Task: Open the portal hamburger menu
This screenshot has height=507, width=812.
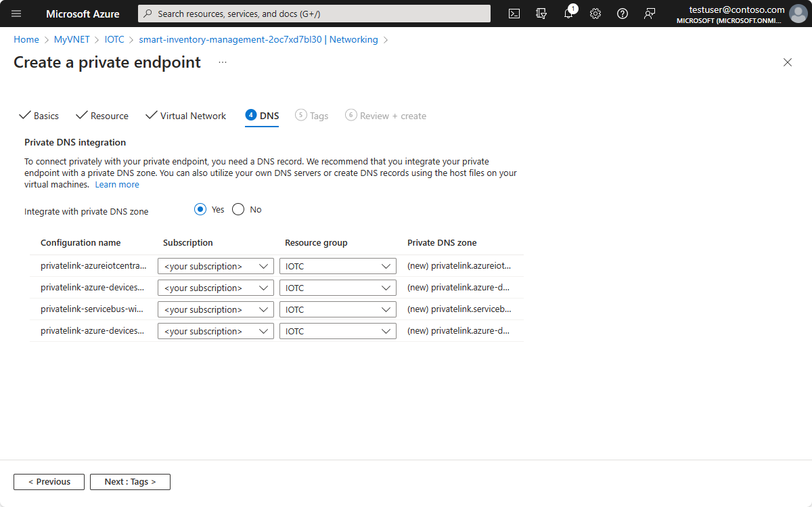Action: pos(16,13)
